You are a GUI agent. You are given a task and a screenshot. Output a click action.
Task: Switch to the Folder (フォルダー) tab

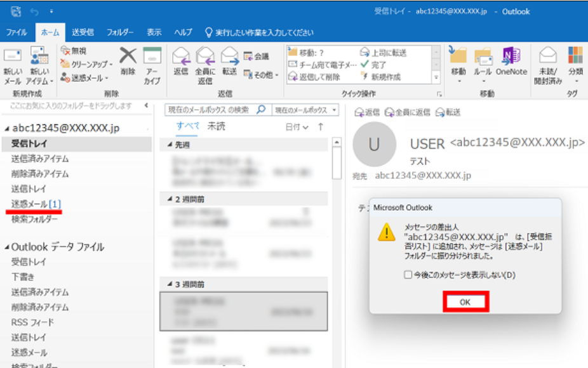(120, 32)
